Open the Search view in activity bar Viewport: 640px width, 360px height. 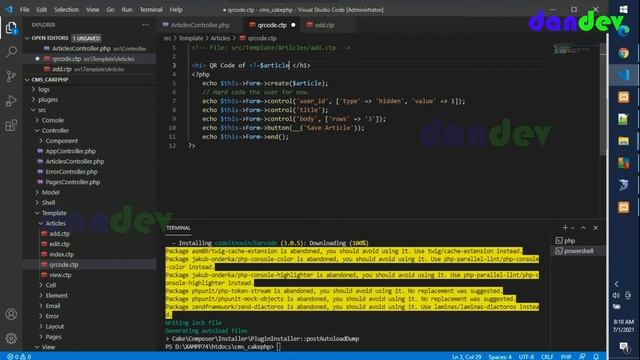(x=11, y=51)
